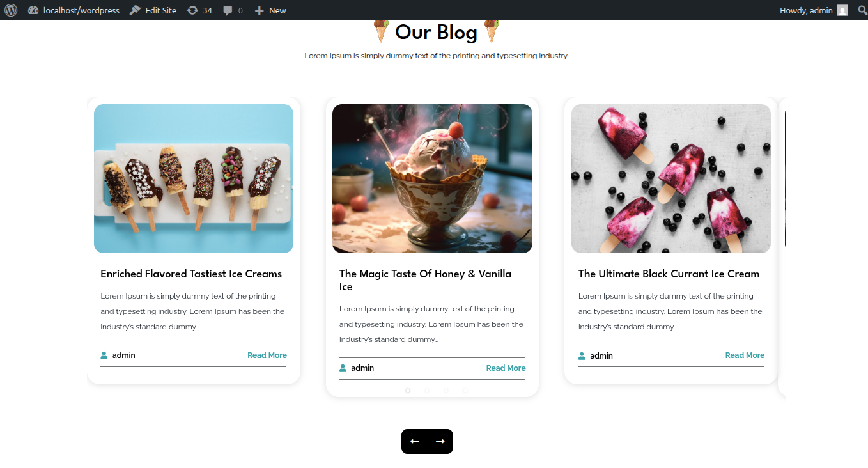This screenshot has width=868, height=468.
Task: Open the comments bubble icon
Action: coord(233,10)
